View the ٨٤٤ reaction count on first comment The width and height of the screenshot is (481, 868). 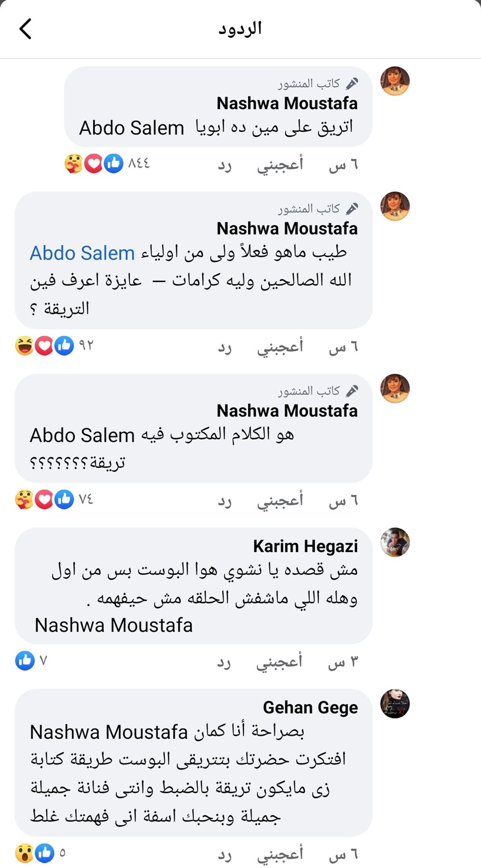click(138, 163)
